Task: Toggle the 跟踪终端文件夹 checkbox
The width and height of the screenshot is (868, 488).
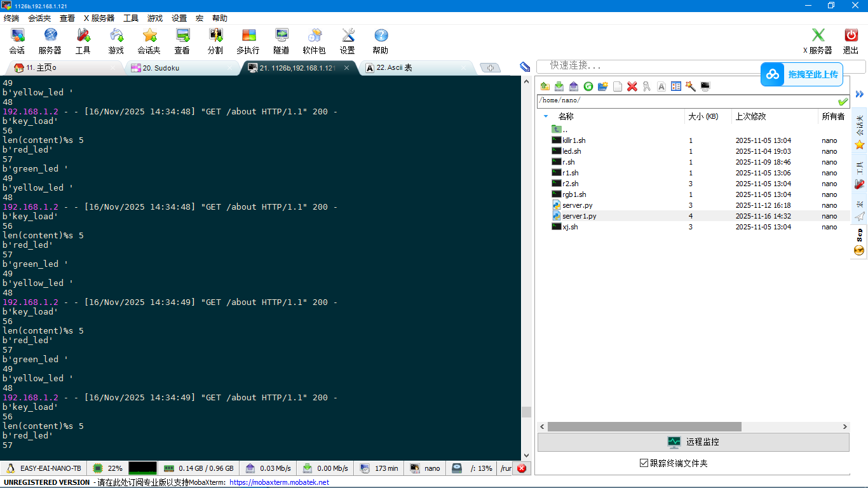Action: pos(644,463)
